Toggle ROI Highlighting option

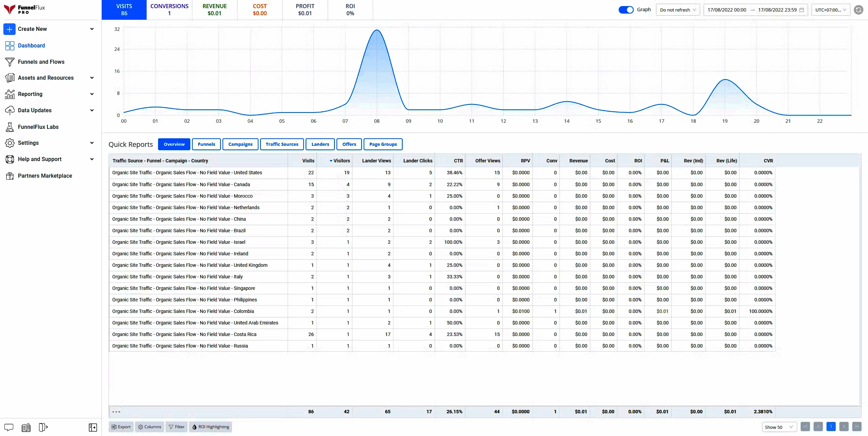click(211, 427)
